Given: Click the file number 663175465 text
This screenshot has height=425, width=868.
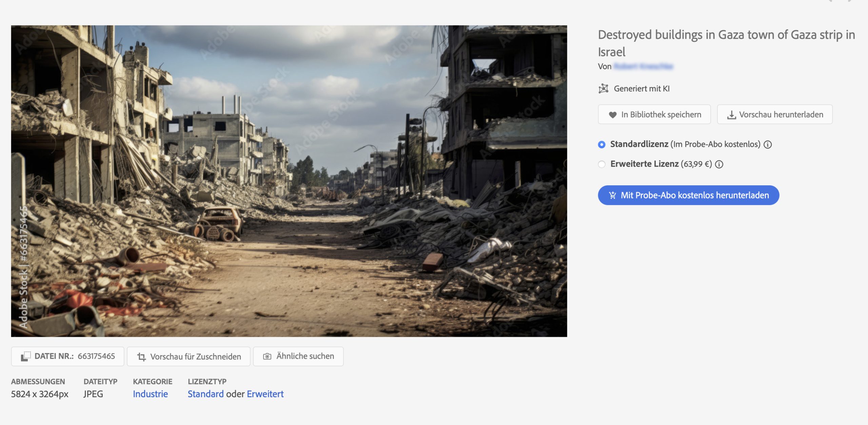Looking at the screenshot, I should coord(96,356).
